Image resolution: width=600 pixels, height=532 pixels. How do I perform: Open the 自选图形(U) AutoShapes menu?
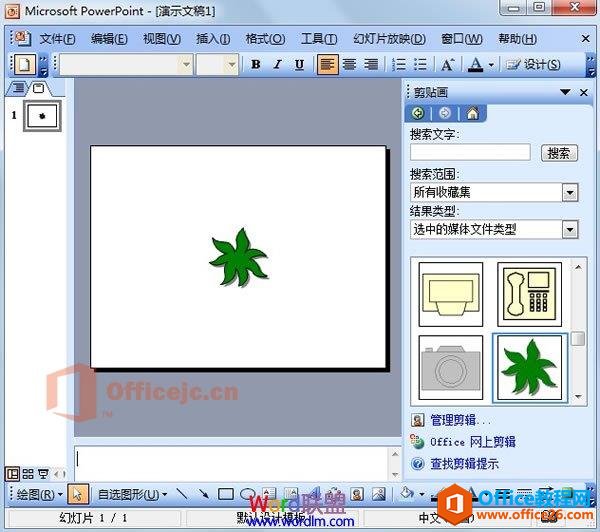pyautogui.click(x=132, y=494)
